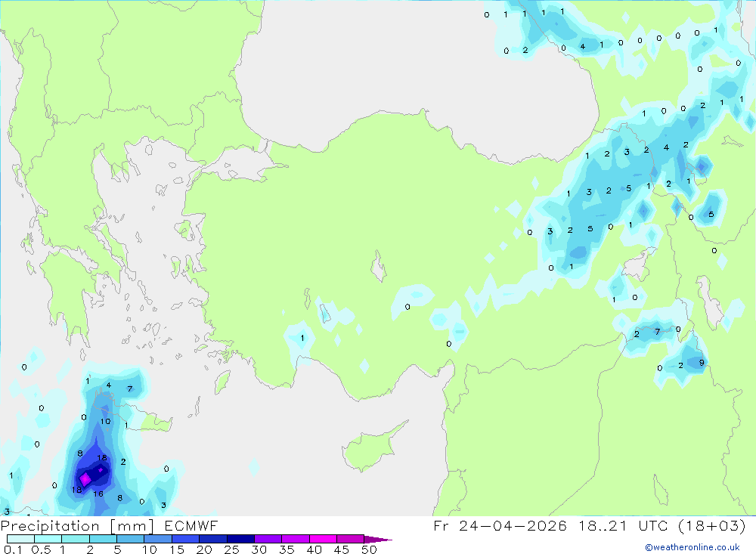
Task: Click the 25–30 mm legend color swatch
Action: tap(240, 539)
